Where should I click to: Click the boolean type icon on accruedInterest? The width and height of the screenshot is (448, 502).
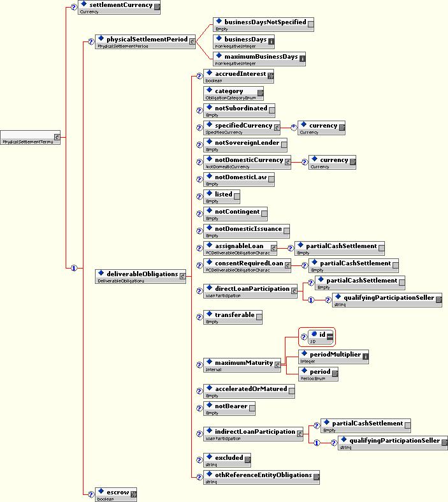pos(271,76)
